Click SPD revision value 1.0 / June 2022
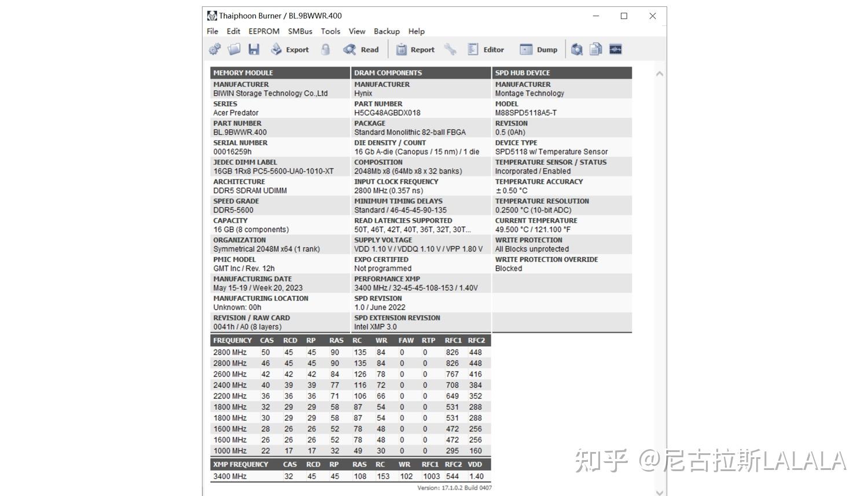 tap(380, 307)
